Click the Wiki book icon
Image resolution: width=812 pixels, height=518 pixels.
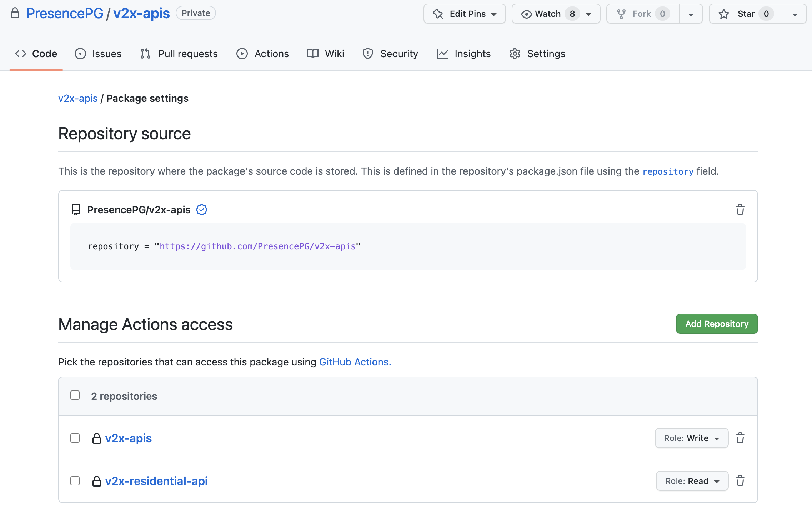[x=313, y=54]
